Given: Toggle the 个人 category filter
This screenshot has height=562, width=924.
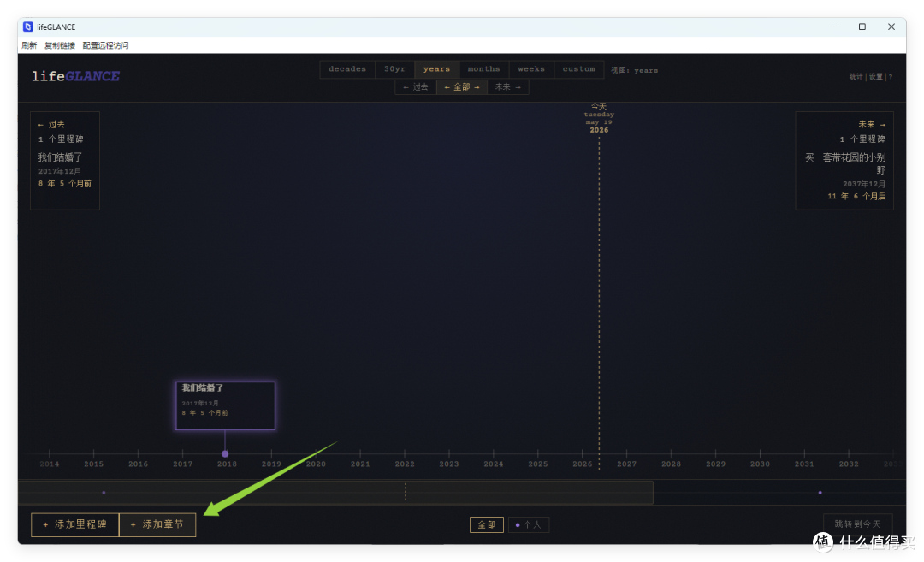Looking at the screenshot, I should [x=529, y=524].
